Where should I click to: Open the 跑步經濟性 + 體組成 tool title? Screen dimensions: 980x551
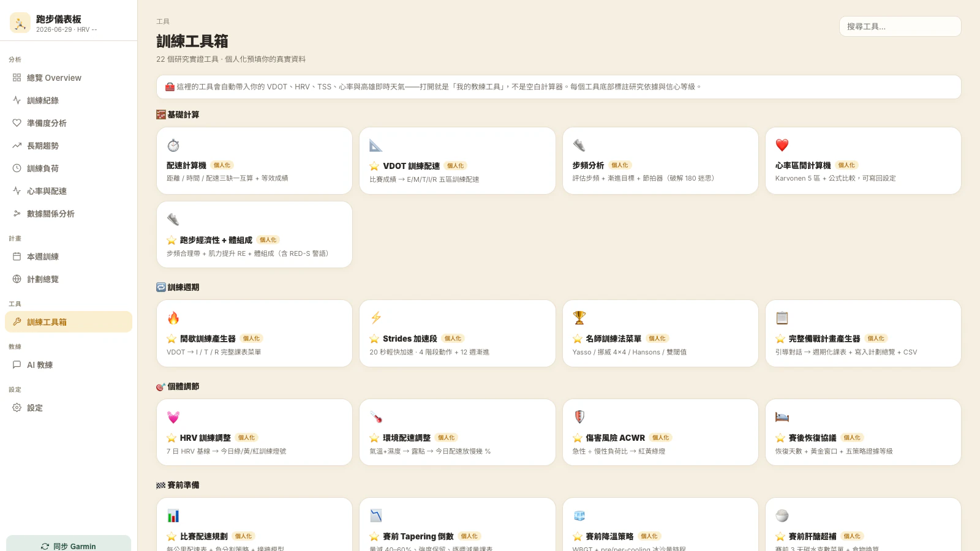216,240
